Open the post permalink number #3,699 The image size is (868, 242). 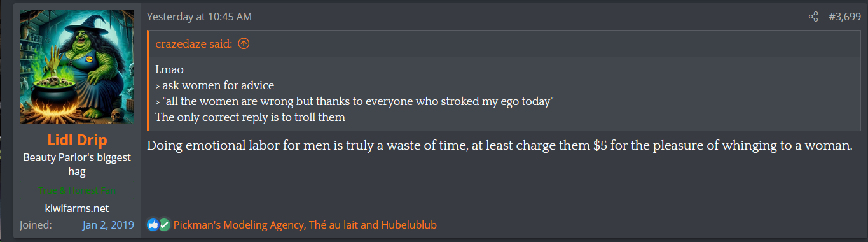[x=844, y=17]
